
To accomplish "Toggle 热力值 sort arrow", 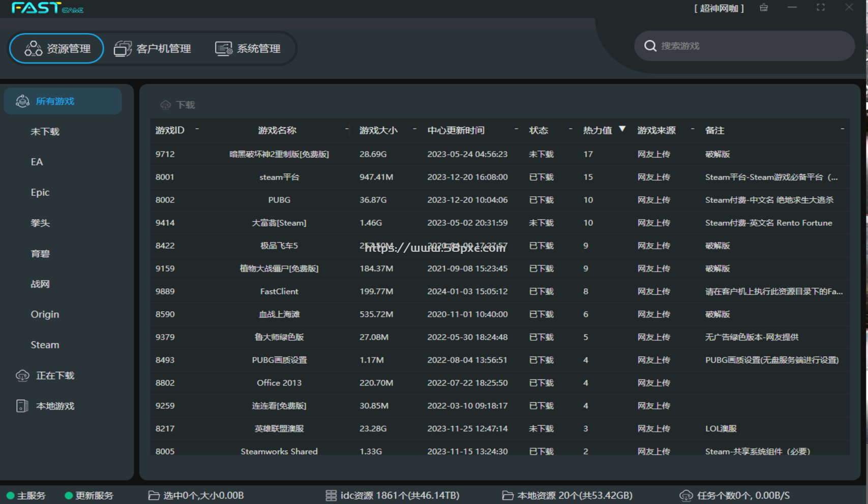I will [622, 129].
